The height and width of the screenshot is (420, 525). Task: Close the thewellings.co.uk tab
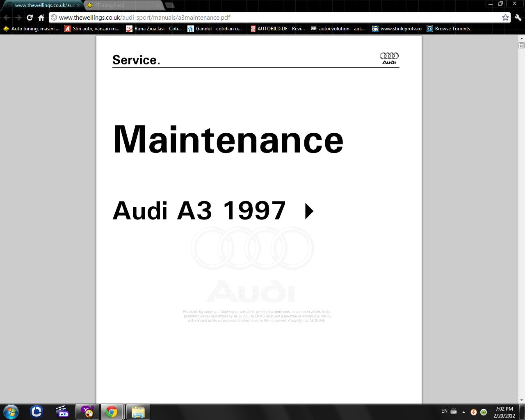coord(78,5)
